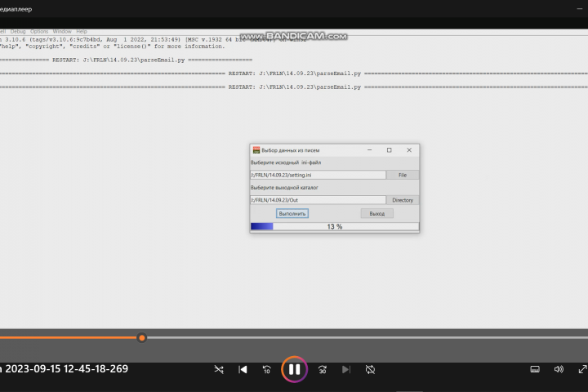
Task: Minimize the media player window
Action: (x=579, y=8)
